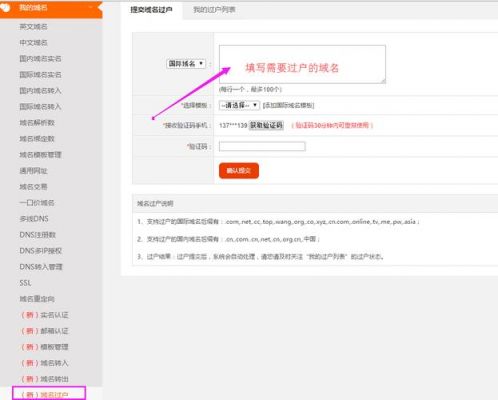Open 英文域名 in the sidebar

point(33,27)
